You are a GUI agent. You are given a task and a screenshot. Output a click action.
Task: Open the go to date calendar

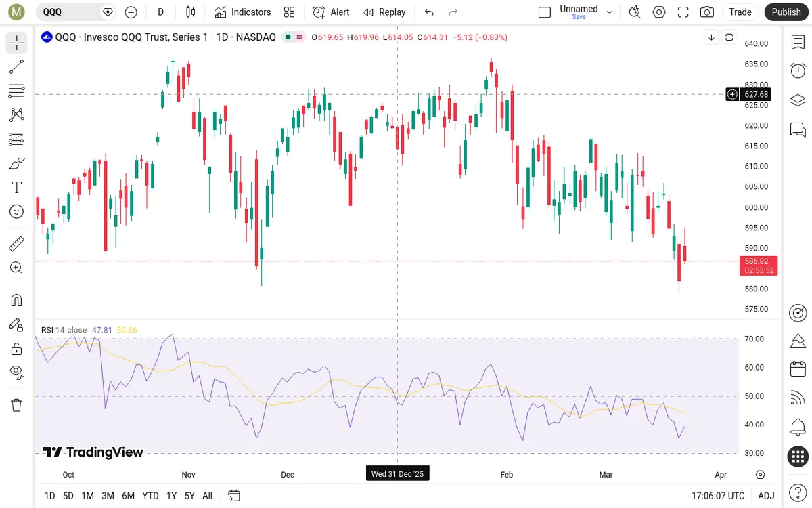pos(234,496)
